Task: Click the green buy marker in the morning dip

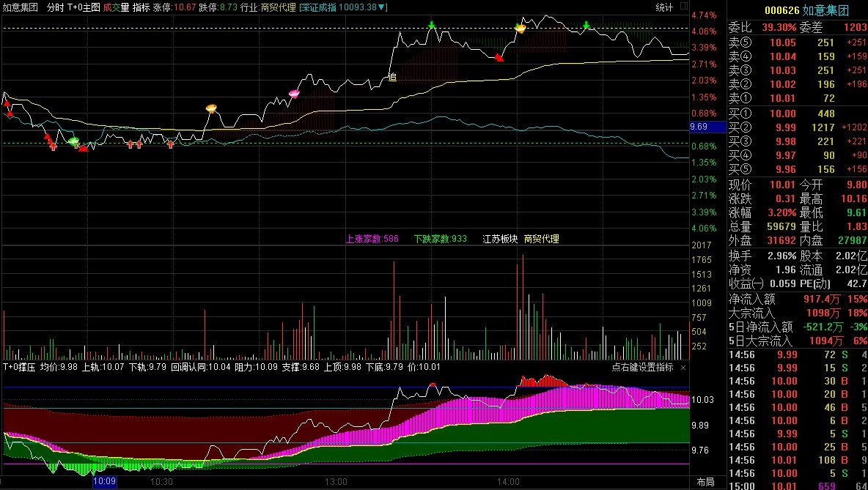Action: (x=73, y=141)
